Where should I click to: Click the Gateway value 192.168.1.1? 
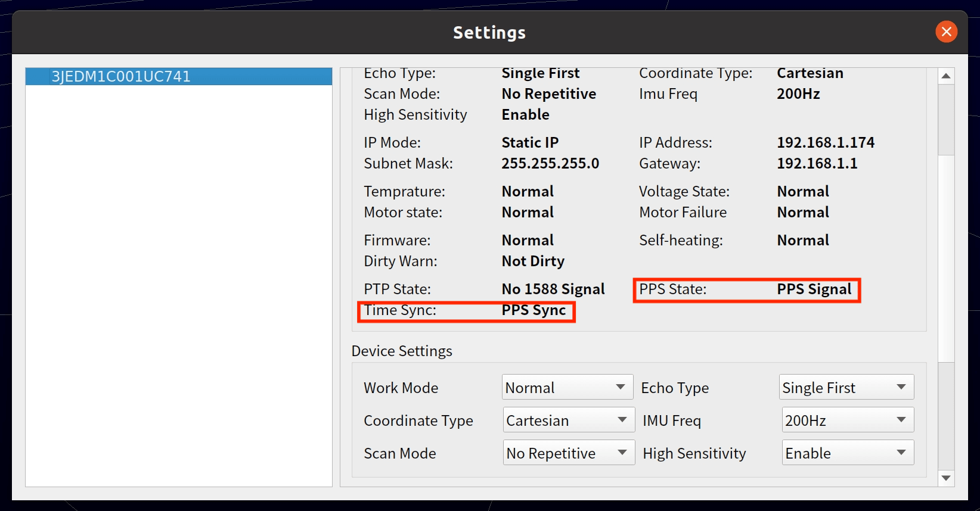817,163
